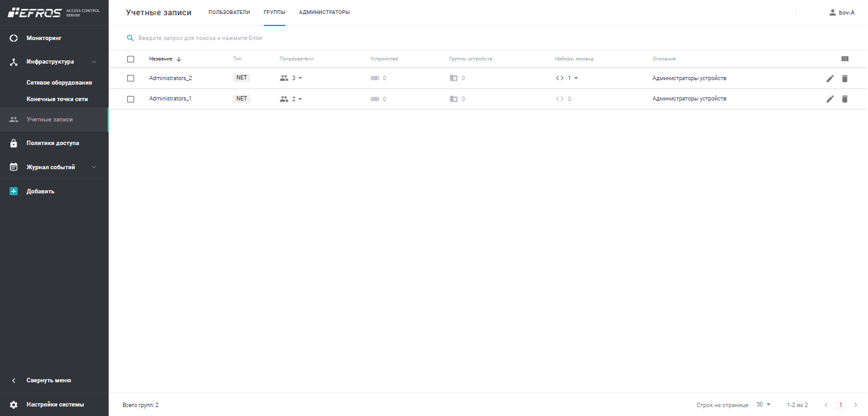The height and width of the screenshot is (416, 868).
Task: Go to the next page arrow
Action: 855,405
